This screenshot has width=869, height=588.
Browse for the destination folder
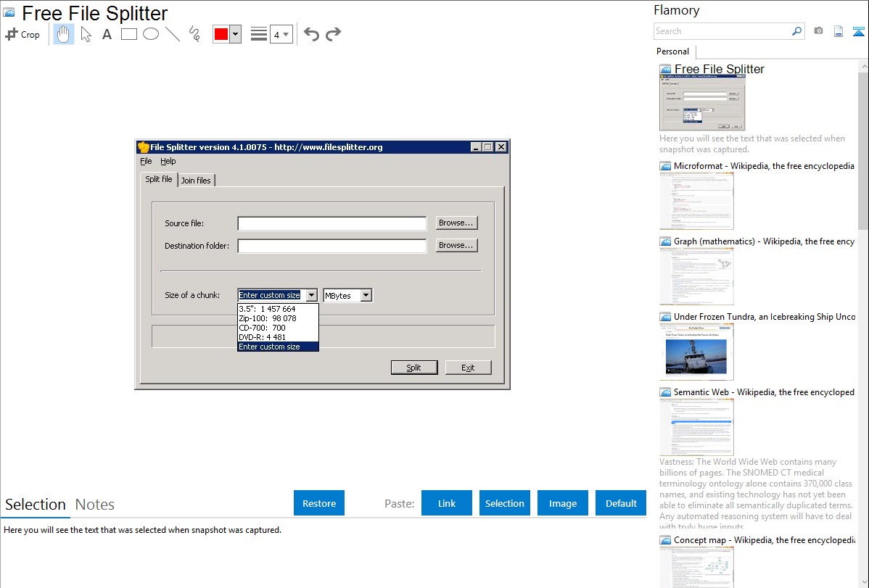(456, 245)
